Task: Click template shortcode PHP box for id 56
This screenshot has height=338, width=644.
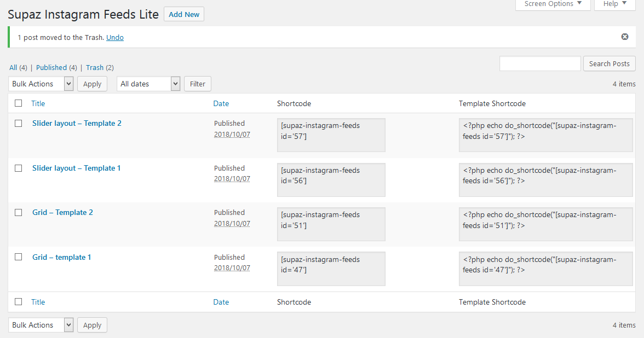Action: pos(546,179)
